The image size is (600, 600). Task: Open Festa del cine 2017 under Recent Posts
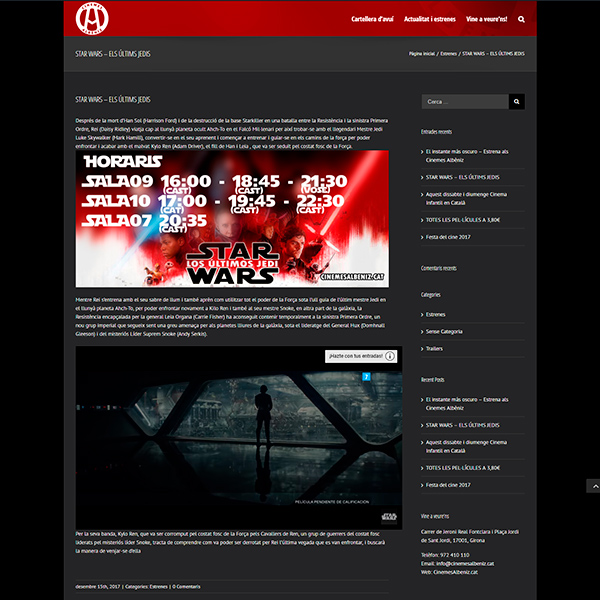click(448, 485)
